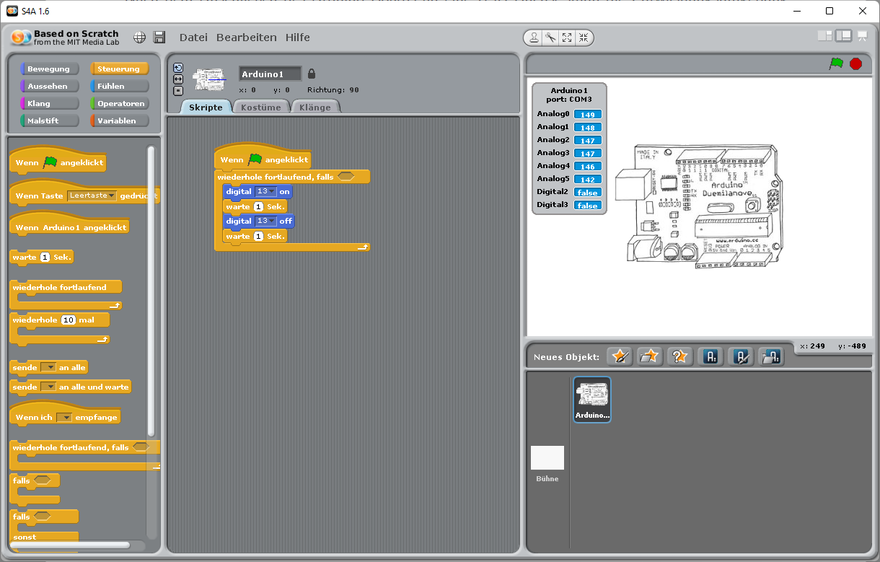Switch to Skripte tab
The image size is (880, 562).
(205, 107)
